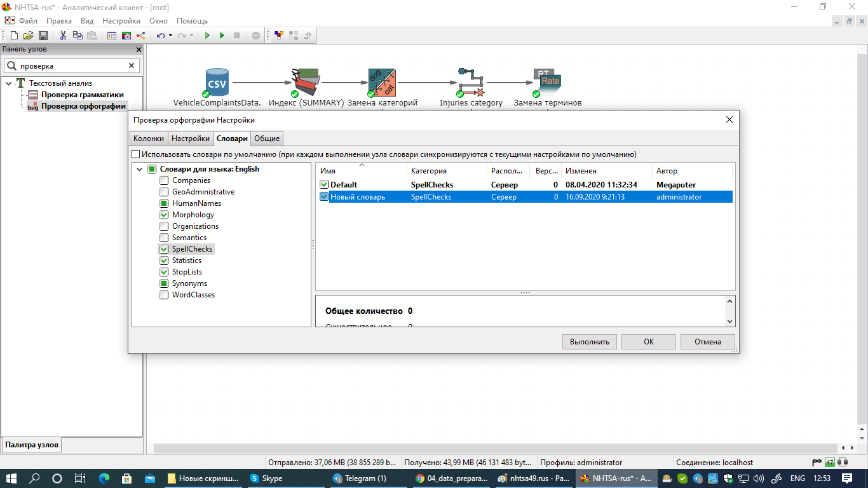Click the second green Run arrow icon
This screenshot has width=868, height=488.
click(222, 36)
